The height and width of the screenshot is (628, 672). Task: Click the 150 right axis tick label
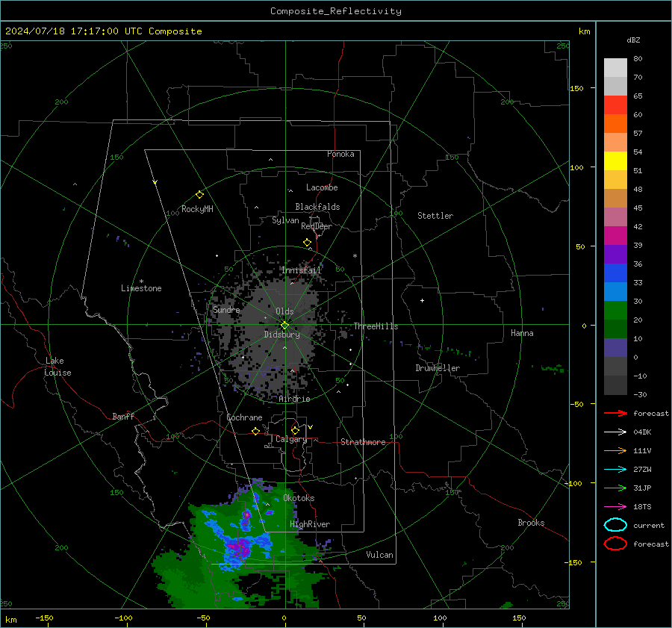(x=576, y=88)
